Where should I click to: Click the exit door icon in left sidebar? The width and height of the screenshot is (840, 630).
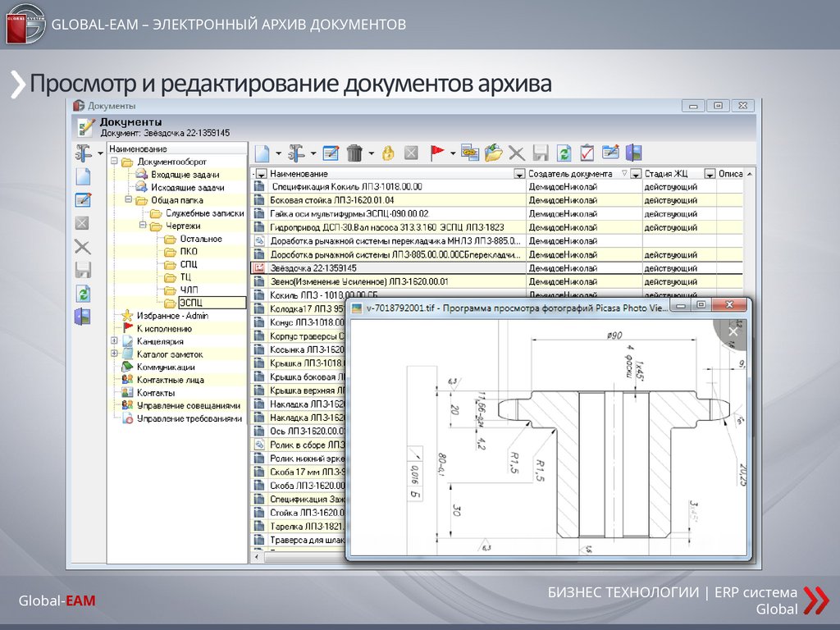[x=83, y=317]
